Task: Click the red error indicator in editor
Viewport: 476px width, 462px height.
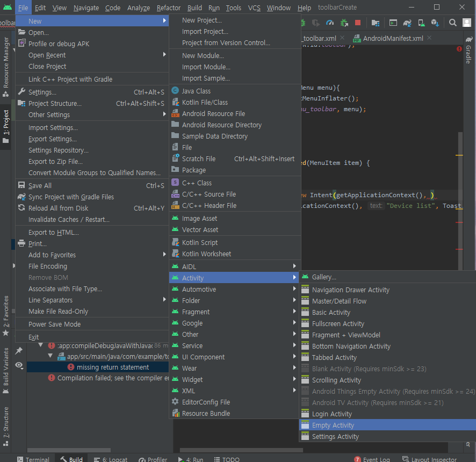Action: (x=459, y=49)
